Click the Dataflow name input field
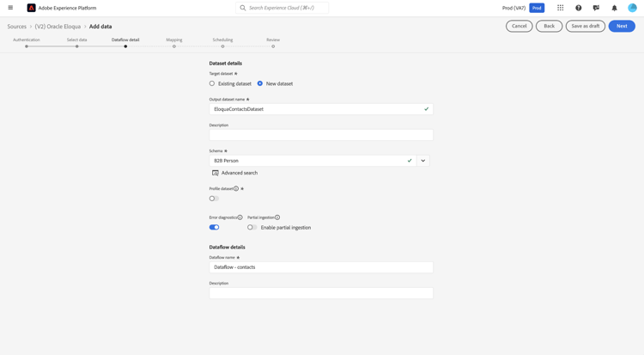644x355 pixels. [321, 267]
